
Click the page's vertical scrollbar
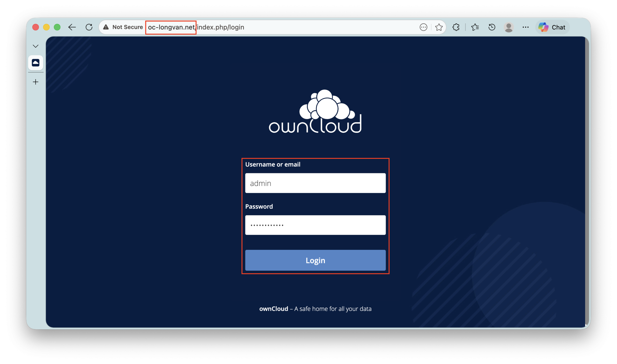587,182
